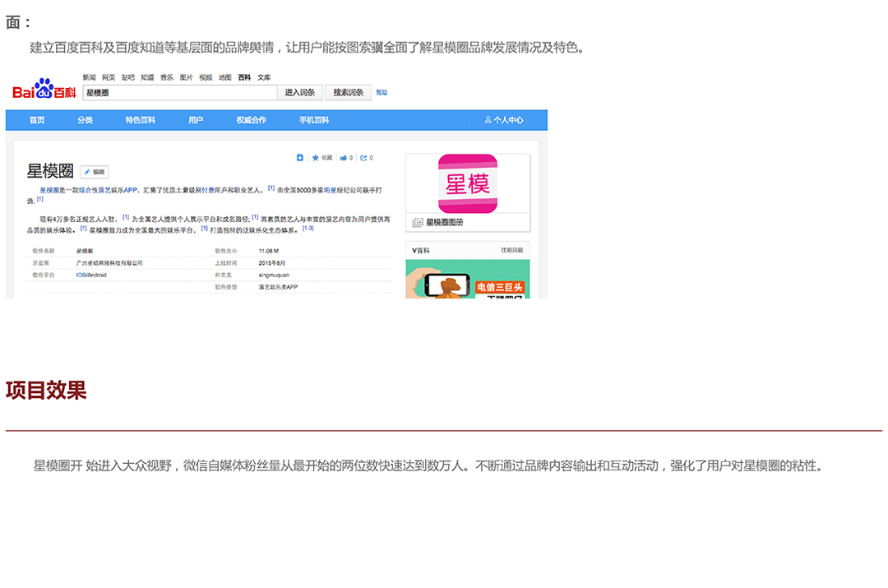
Task: Select the 音乐 search category
Action: point(166,77)
